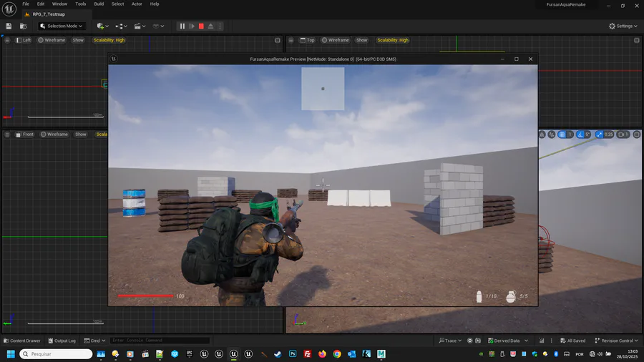Screen dimensions: 644x362
Task: Maximize the Top viewport with its corner icon
Action: (x=637, y=40)
